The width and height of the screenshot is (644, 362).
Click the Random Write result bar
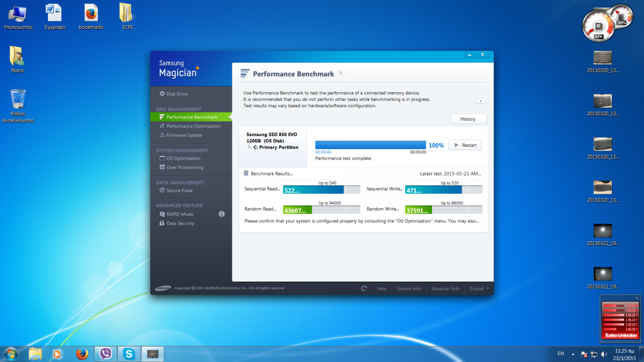click(443, 210)
